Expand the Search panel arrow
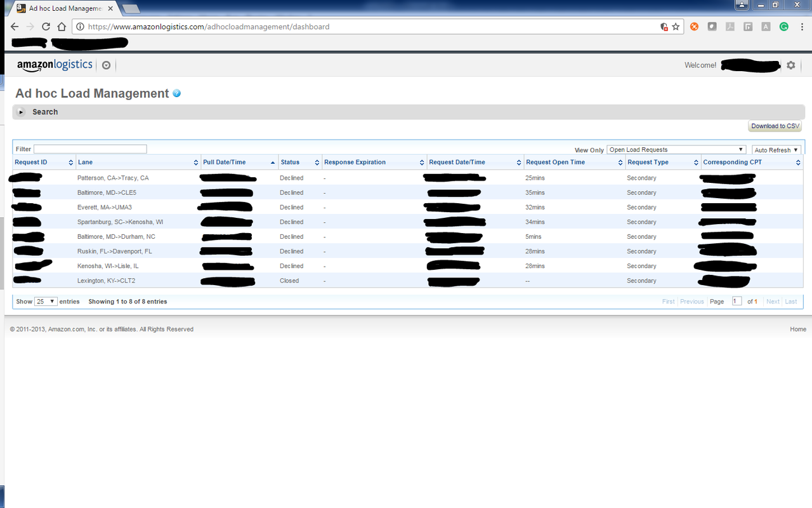This screenshot has width=812, height=508. (21, 112)
